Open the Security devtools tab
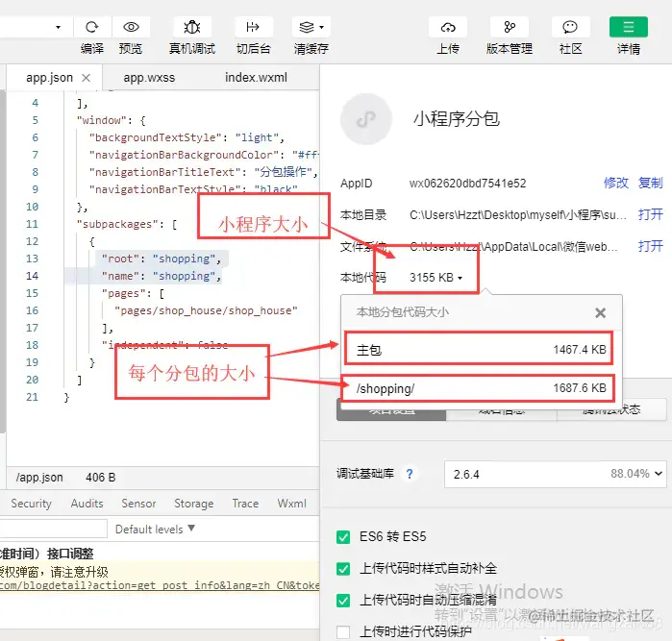The width and height of the screenshot is (672, 641). click(32, 504)
